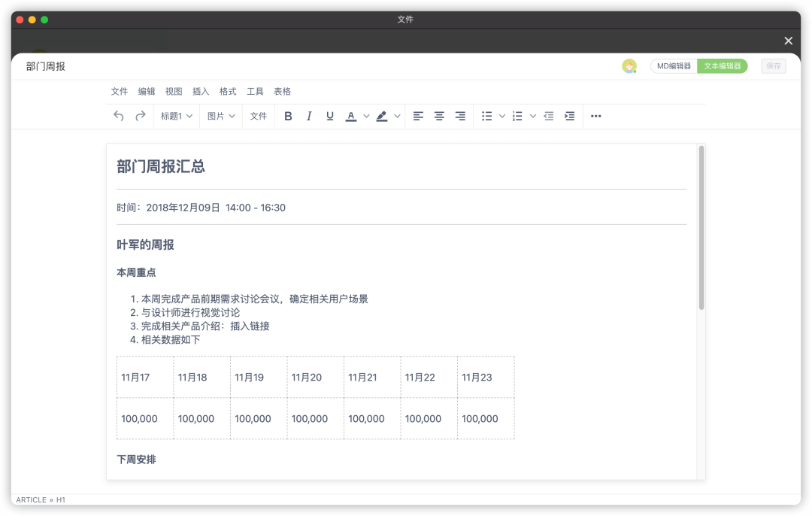Enable numbered list formatting
This screenshot has width=812, height=516.
(x=516, y=116)
